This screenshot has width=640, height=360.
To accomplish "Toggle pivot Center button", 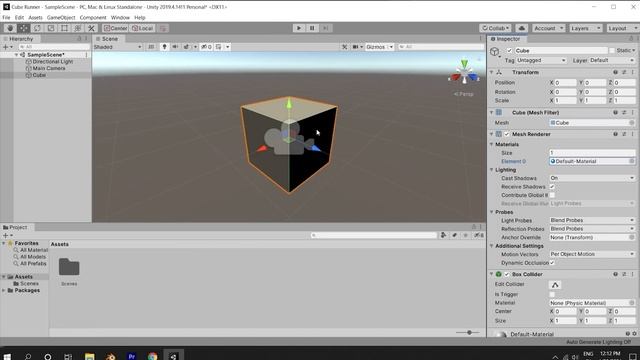I will pyautogui.click(x=116, y=28).
